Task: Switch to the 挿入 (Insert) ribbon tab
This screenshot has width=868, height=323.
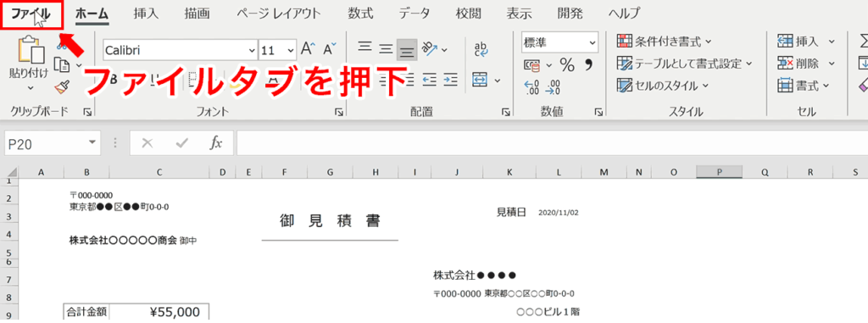Action: click(x=146, y=13)
